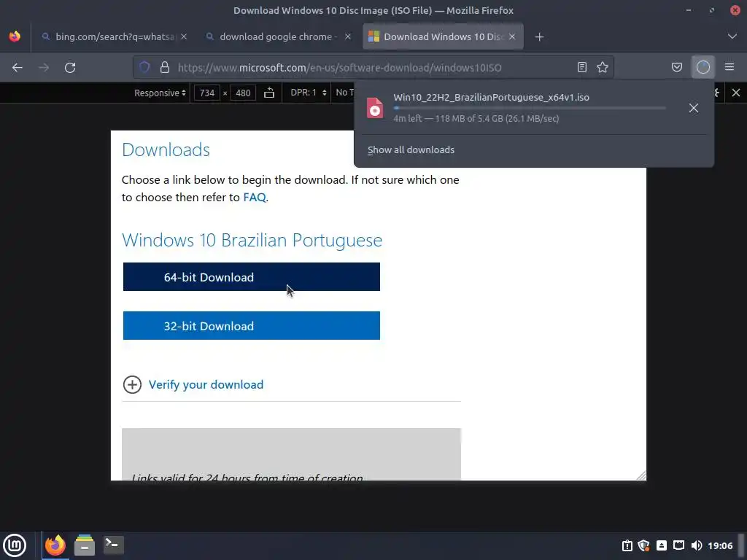
Task: Open Firefox hamburger application menu
Action: pyautogui.click(x=729, y=67)
